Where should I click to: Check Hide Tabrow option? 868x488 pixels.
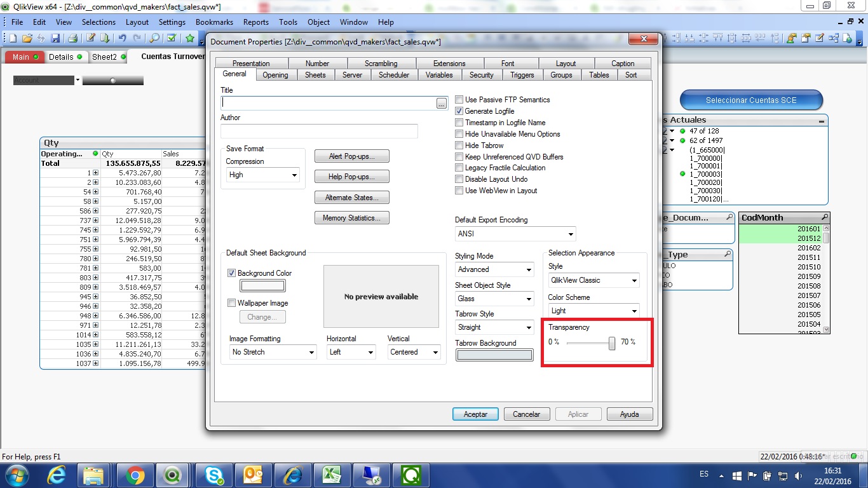459,146
